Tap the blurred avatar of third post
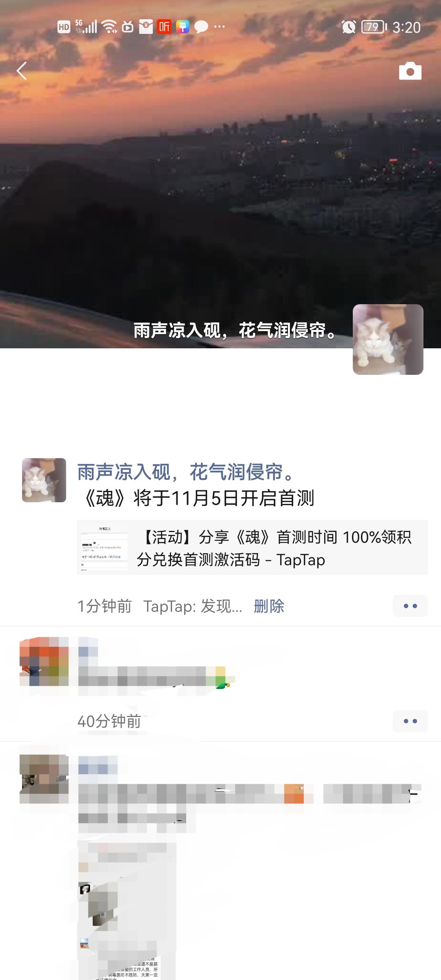 (x=44, y=779)
